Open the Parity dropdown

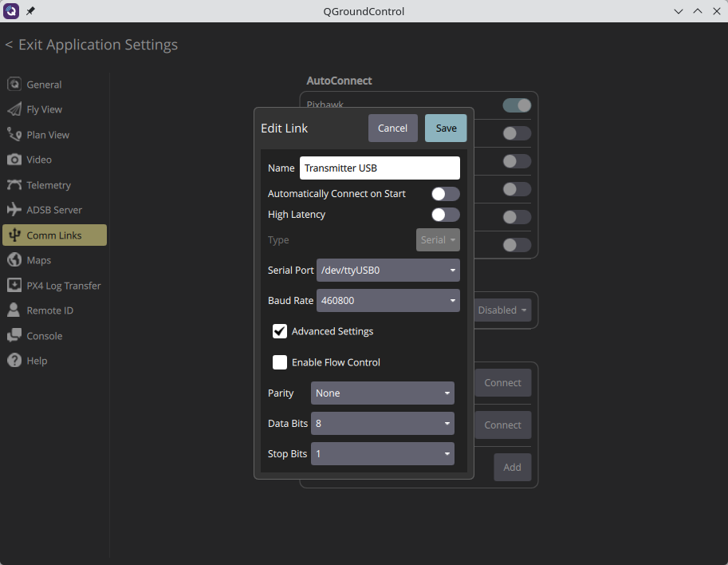[x=382, y=393]
